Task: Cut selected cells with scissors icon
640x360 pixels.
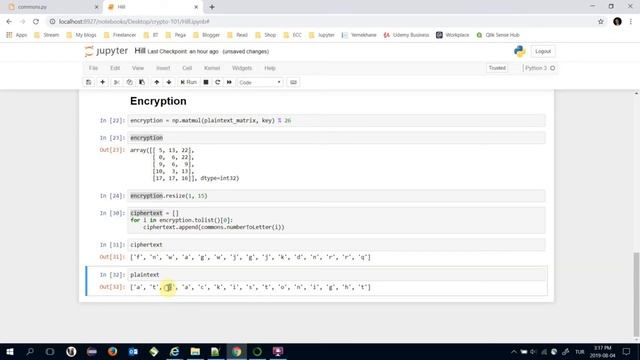Action: pyautogui.click(x=117, y=82)
